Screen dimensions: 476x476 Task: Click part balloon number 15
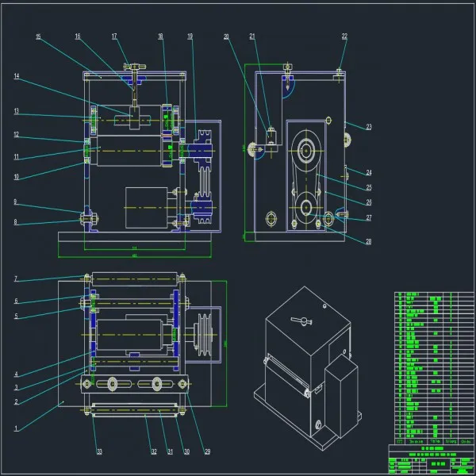click(38, 36)
